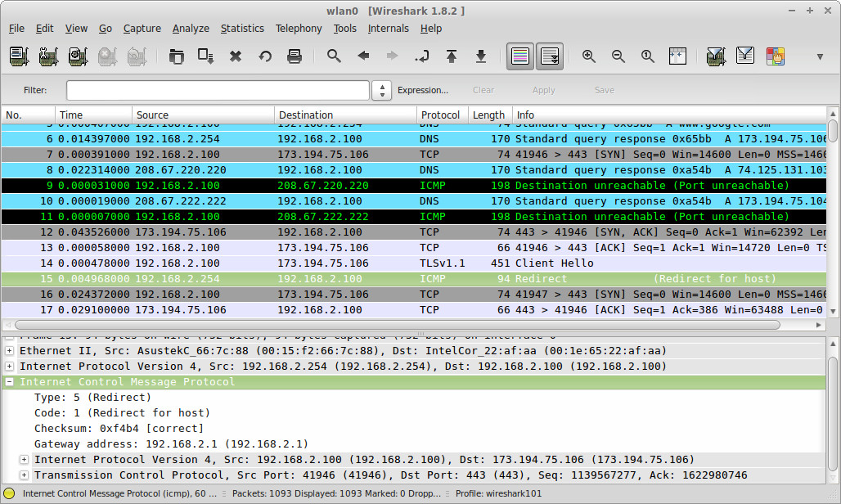Select packet 7 TCP SYN row
This screenshot has height=504, width=841.
[413, 155]
